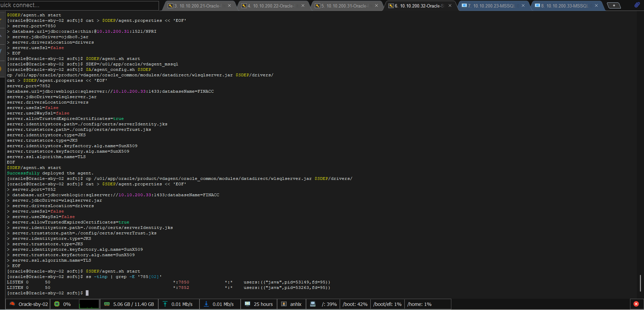Click memory usage 5.06 GB / 11.40 GB
Viewport: 644px width, 310px height.
[134, 304]
